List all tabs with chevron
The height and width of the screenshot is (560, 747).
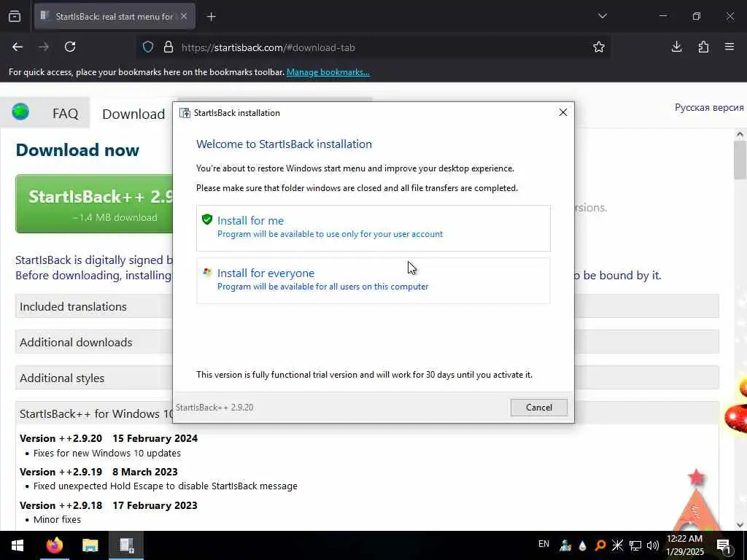(602, 16)
